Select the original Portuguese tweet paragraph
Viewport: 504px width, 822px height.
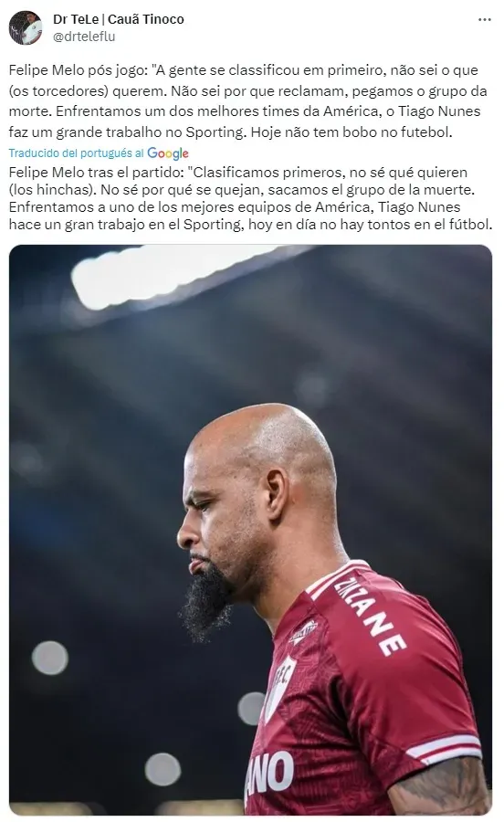point(248,101)
